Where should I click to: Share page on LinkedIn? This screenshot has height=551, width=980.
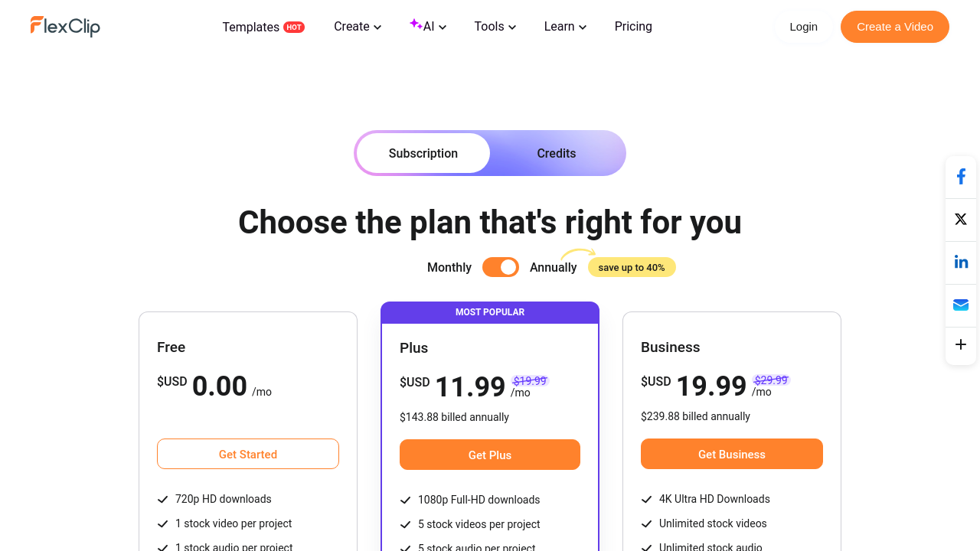click(961, 262)
